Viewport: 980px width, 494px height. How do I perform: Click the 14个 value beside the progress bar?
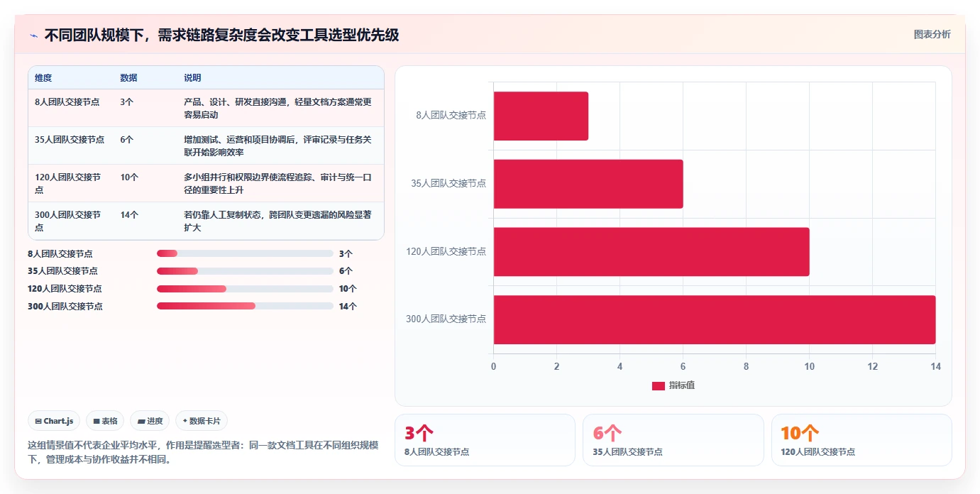(348, 307)
